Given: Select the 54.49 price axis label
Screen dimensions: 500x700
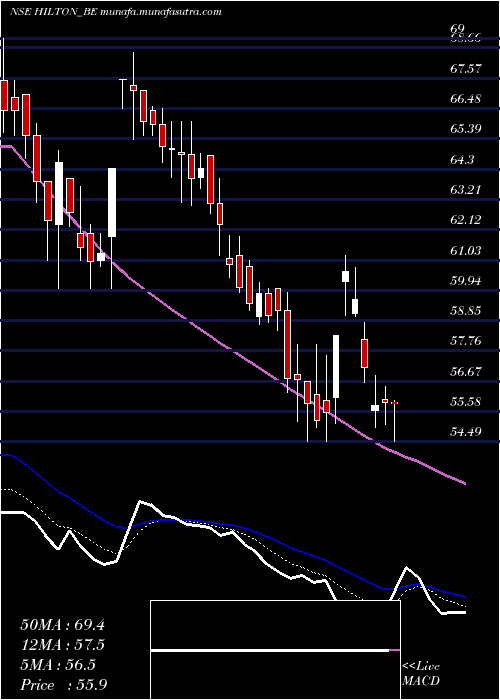Looking at the screenshot, I should tap(466, 432).
